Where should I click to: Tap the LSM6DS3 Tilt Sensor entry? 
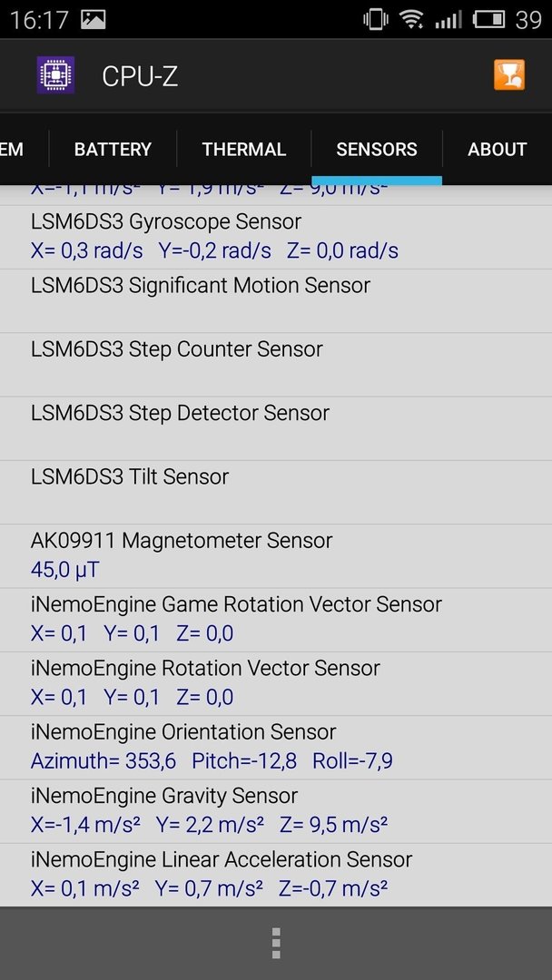click(276, 492)
